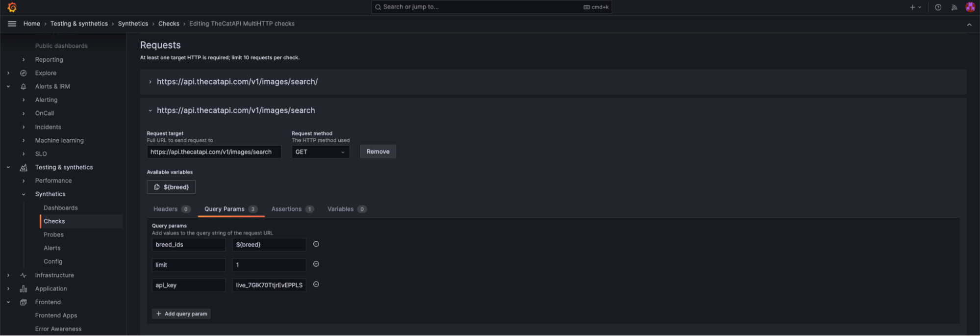Click the limit param name field
980x336 pixels.
(189, 265)
